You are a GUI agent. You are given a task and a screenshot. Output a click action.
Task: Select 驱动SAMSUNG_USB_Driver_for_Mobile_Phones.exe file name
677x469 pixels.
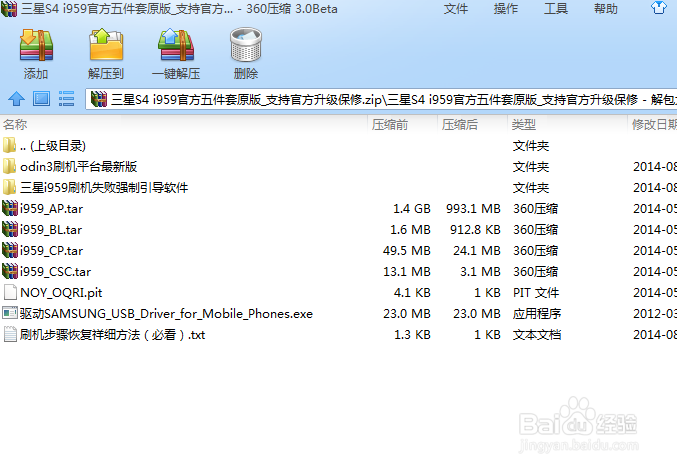point(166,314)
